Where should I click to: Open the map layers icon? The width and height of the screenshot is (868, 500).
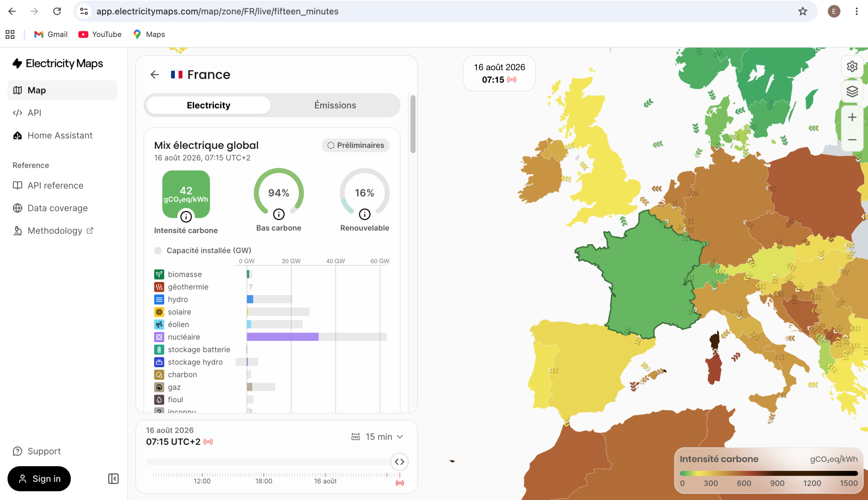[852, 91]
